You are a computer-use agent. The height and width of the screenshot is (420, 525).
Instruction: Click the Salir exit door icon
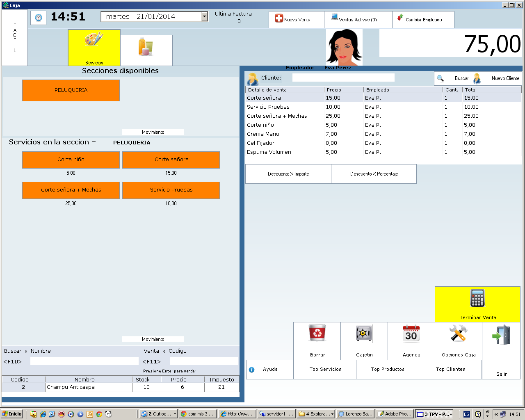[501, 335]
